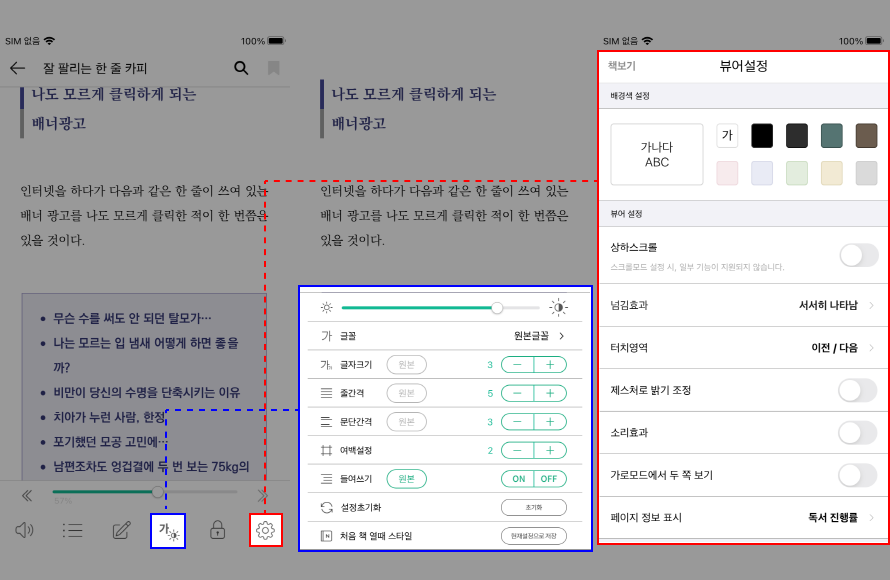Enable the 상하스크롤 scroll toggle
The height and width of the screenshot is (580, 890).
pos(858,255)
